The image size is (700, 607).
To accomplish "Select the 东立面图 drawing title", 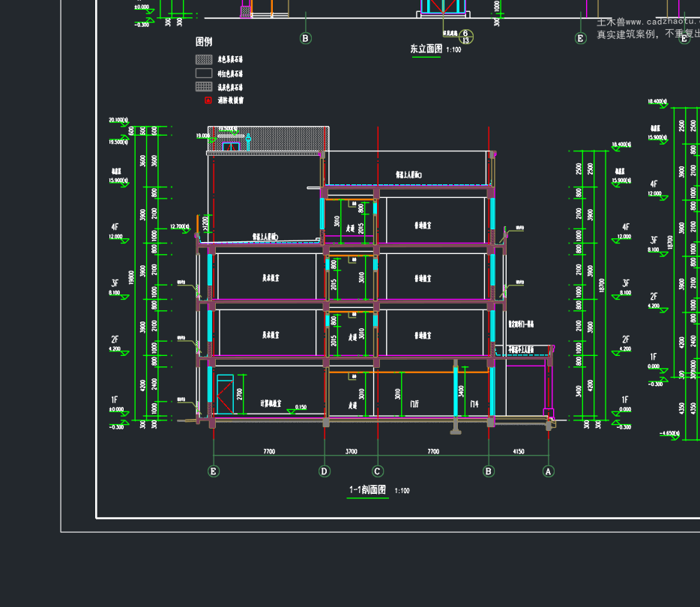I will point(426,49).
